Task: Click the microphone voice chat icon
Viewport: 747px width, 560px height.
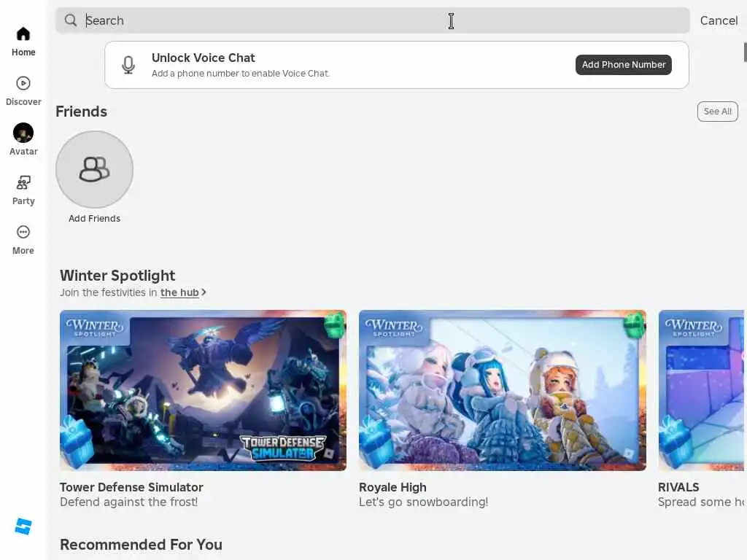Action: (x=128, y=65)
